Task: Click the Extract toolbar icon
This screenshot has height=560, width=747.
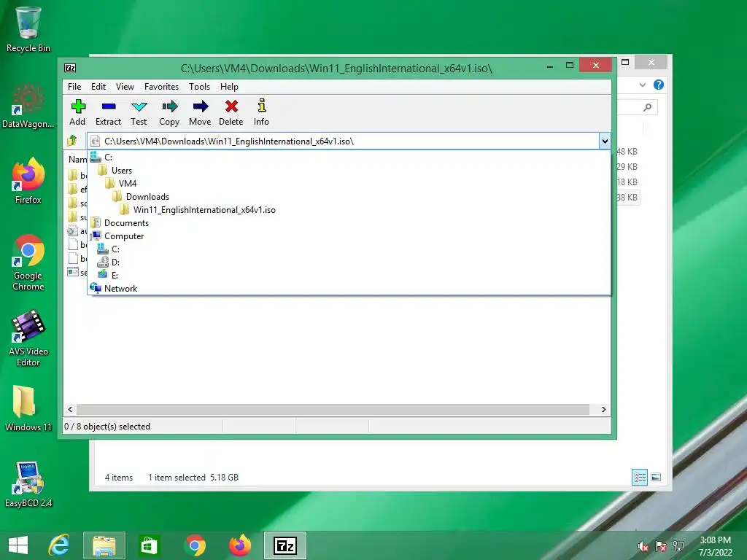Action: point(108,112)
